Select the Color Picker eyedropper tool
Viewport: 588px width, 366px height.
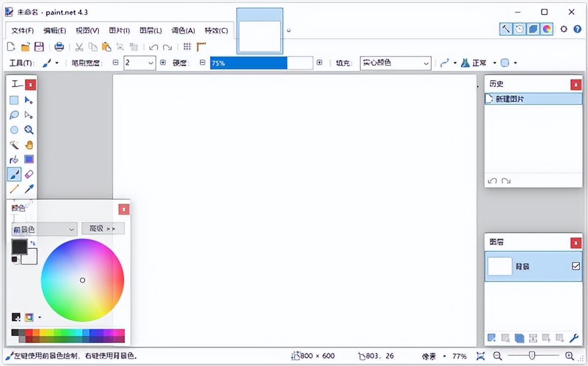coord(29,189)
